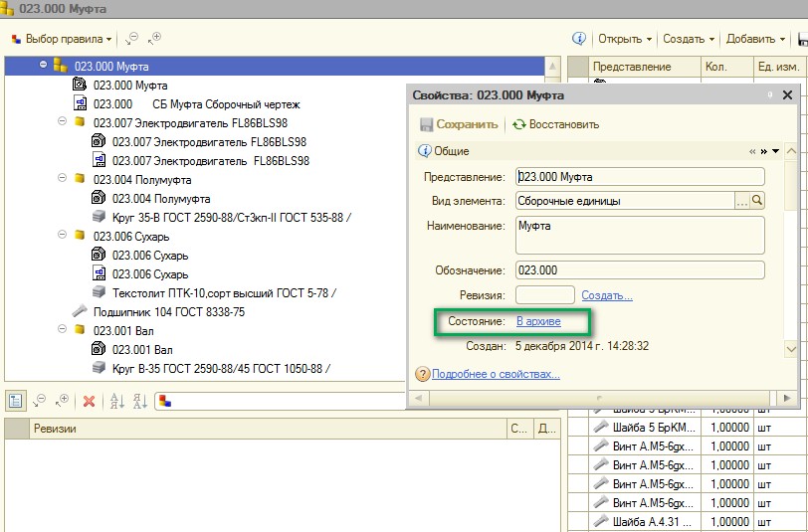
Task: Click the blue info icon before Открыть
Action: pyautogui.click(x=578, y=39)
